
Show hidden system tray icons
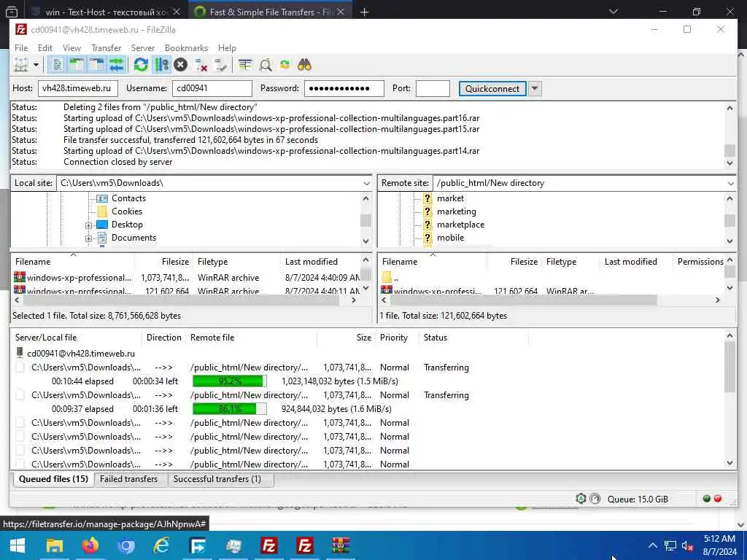(653, 545)
